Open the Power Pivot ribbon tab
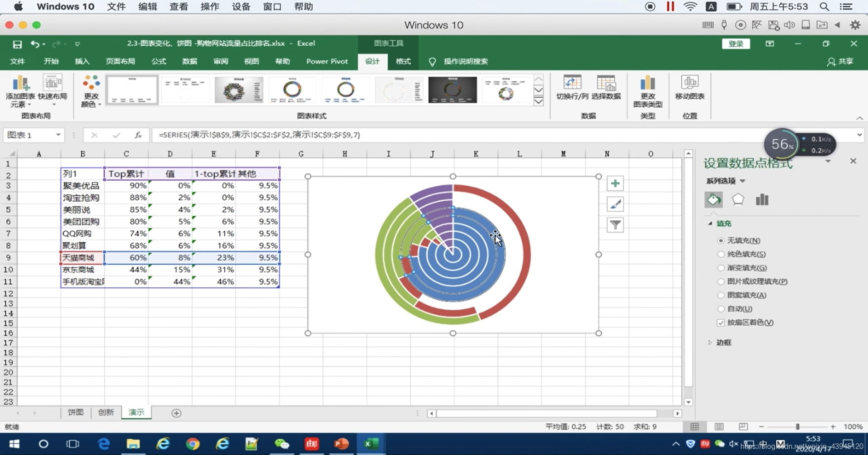The width and height of the screenshot is (868, 455). pyautogui.click(x=327, y=61)
